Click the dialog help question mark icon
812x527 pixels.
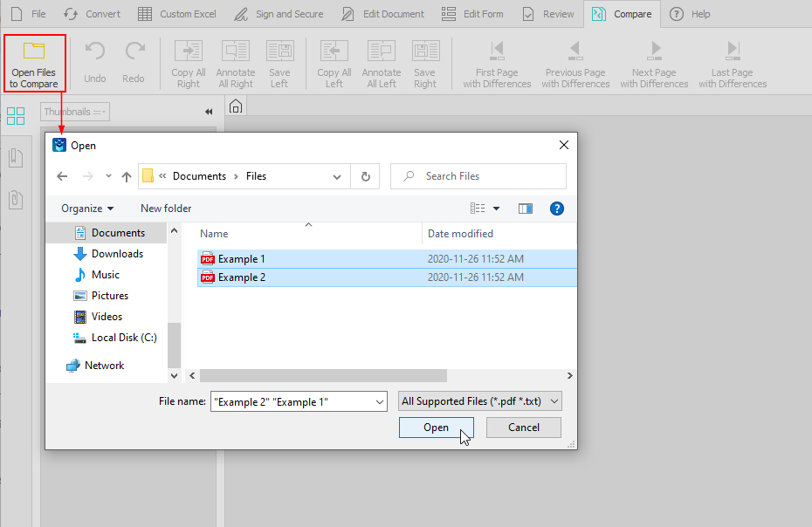coord(557,209)
